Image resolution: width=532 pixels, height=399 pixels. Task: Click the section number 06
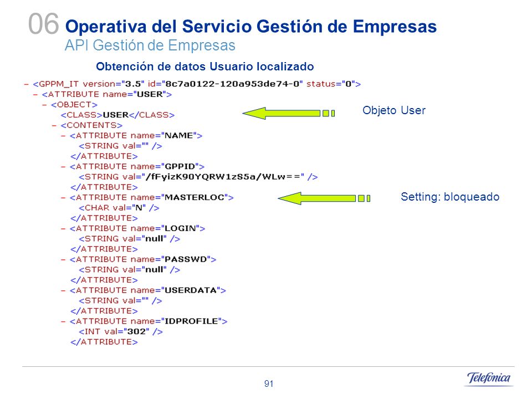43,24
